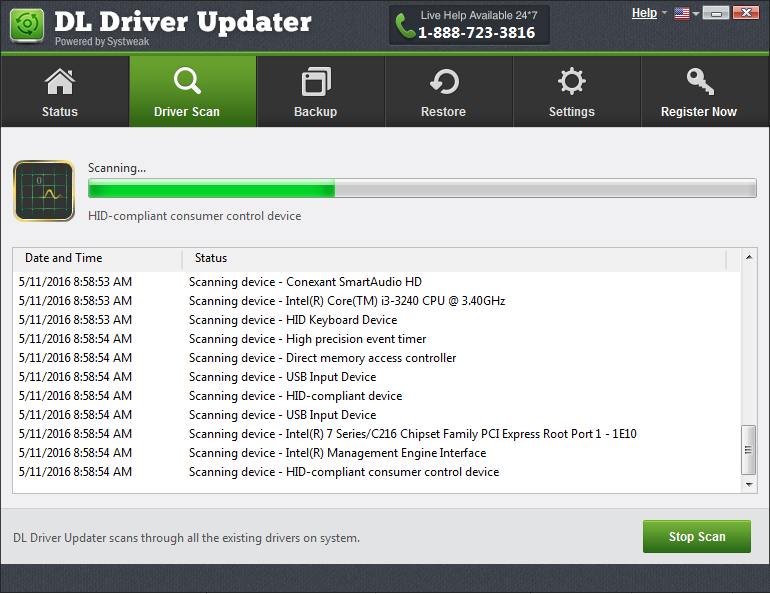The image size is (770, 594).
Task: Sort by the Date and Time column header
Action: (64, 258)
